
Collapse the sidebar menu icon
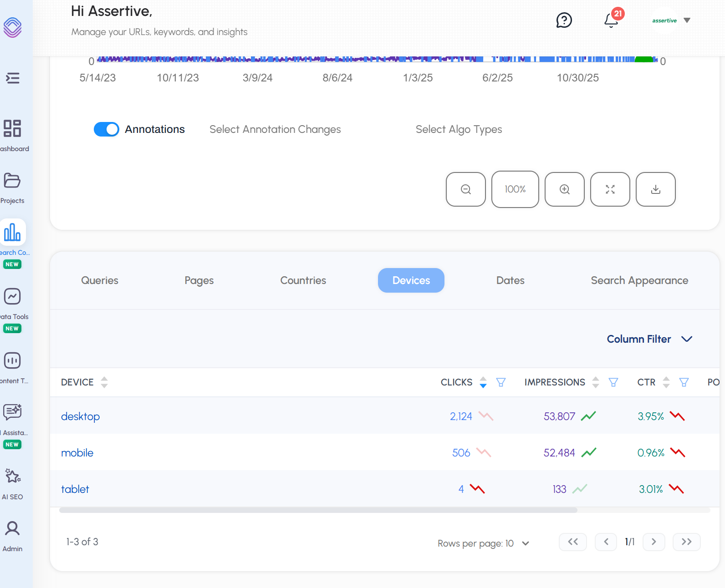click(12, 78)
